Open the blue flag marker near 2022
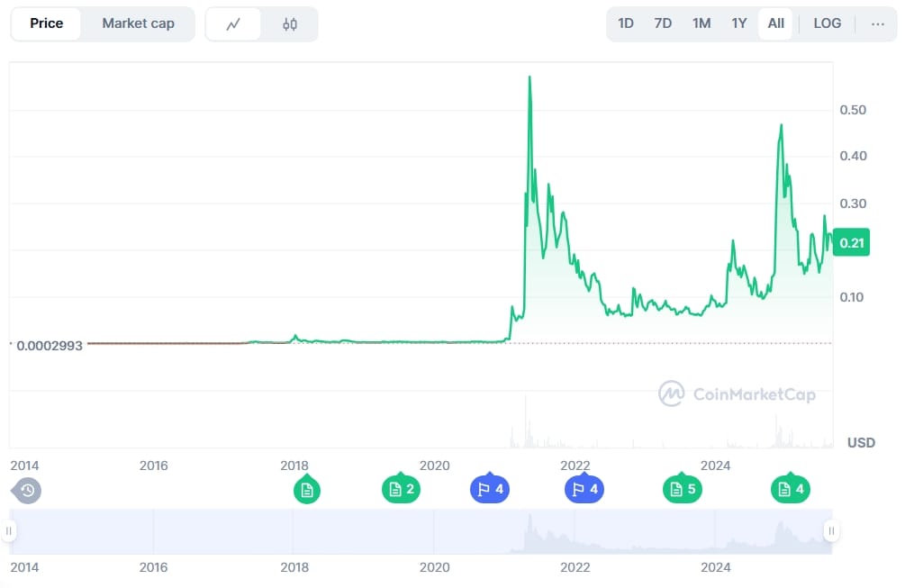The image size is (905, 588). (x=584, y=490)
